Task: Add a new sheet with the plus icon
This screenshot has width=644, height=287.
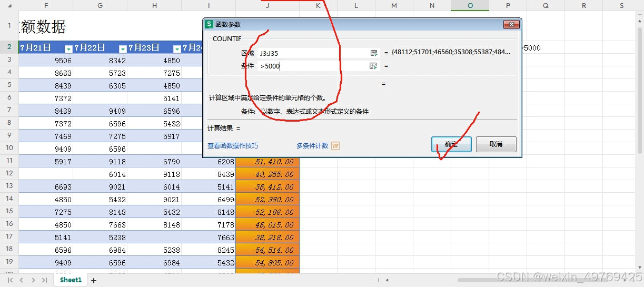Action: click(x=94, y=281)
